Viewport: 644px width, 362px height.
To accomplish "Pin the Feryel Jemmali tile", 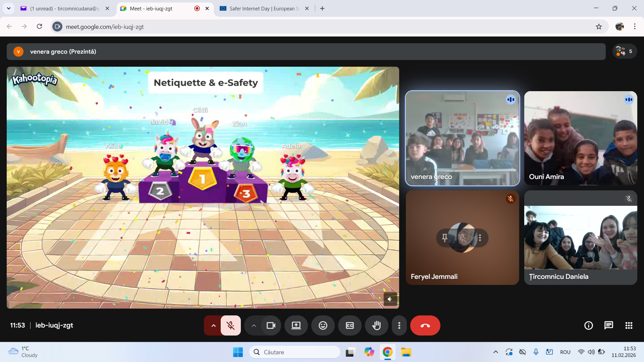I will click(444, 238).
